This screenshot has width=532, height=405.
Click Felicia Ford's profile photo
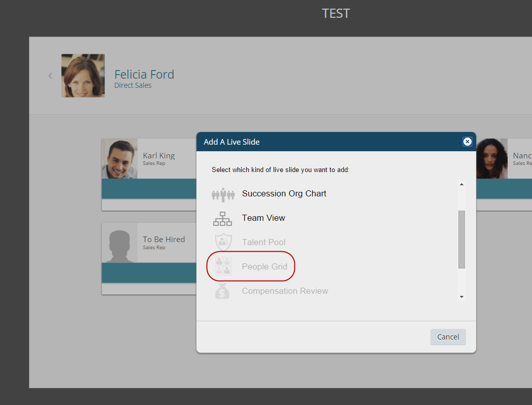coord(83,76)
